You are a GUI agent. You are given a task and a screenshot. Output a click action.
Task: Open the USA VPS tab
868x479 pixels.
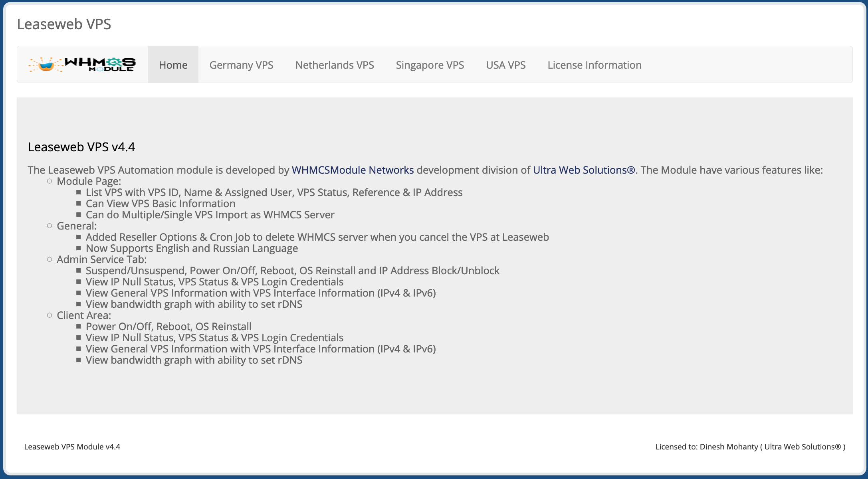point(505,65)
